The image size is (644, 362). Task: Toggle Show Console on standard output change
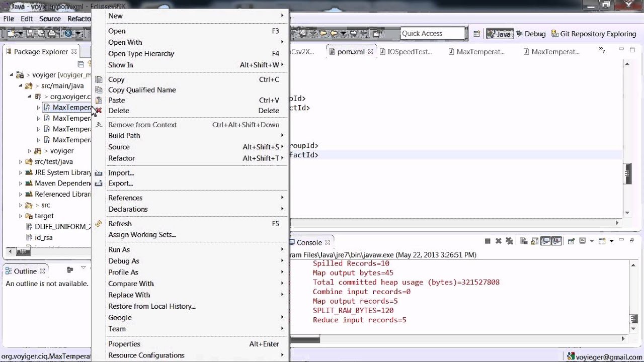coord(546,241)
